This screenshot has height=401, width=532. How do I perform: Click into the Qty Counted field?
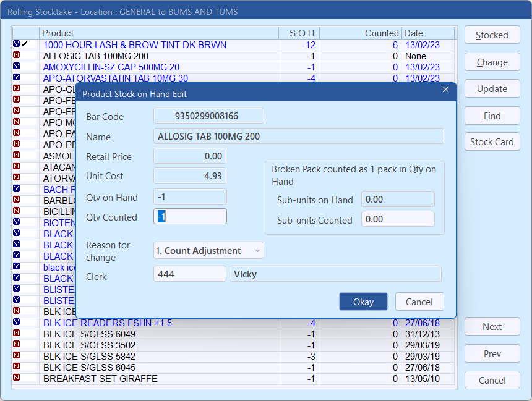tap(190, 217)
